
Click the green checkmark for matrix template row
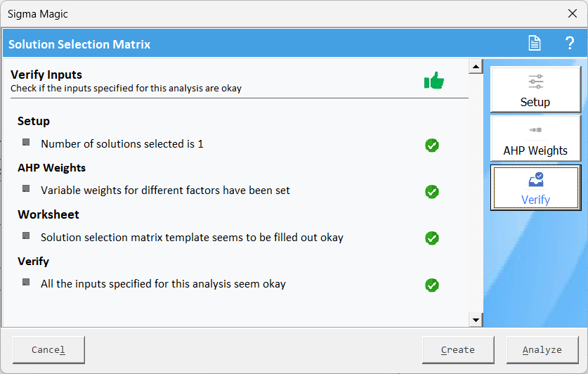pyautogui.click(x=432, y=238)
